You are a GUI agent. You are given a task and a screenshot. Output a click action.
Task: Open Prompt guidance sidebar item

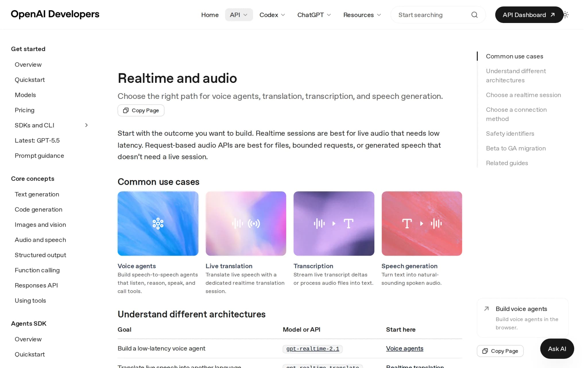click(x=39, y=156)
